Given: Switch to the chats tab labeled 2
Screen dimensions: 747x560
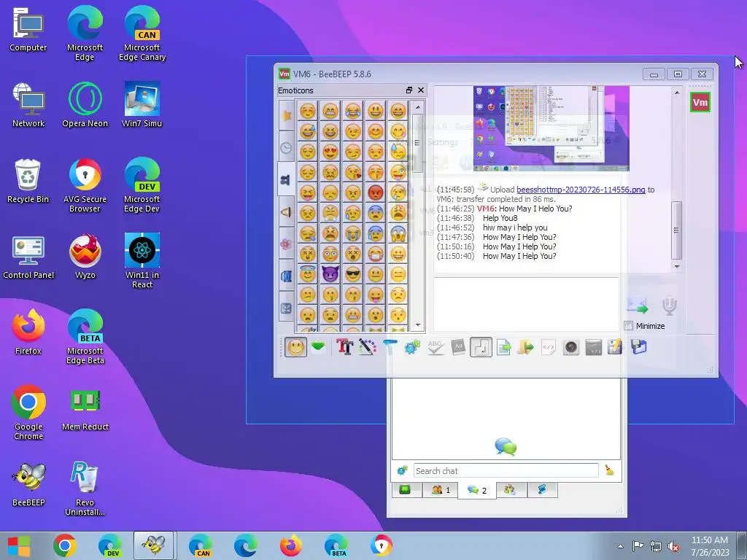Looking at the screenshot, I should tap(477, 490).
